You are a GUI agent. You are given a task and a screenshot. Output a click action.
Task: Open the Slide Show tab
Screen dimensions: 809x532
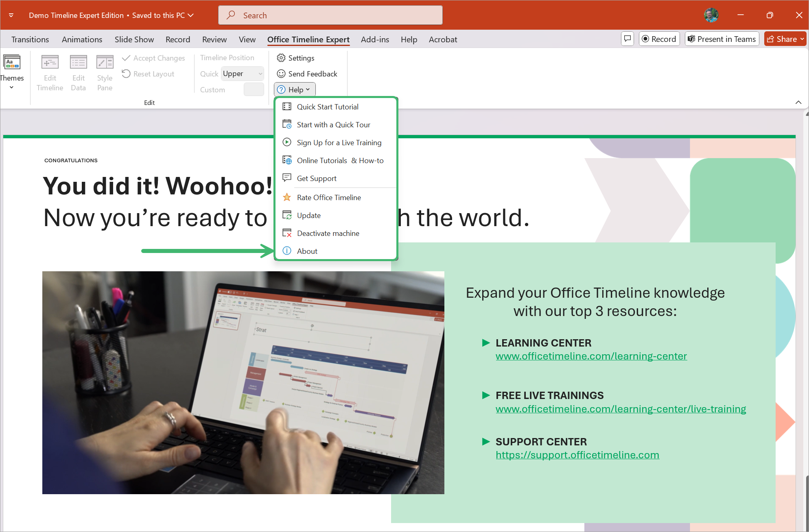(134, 39)
